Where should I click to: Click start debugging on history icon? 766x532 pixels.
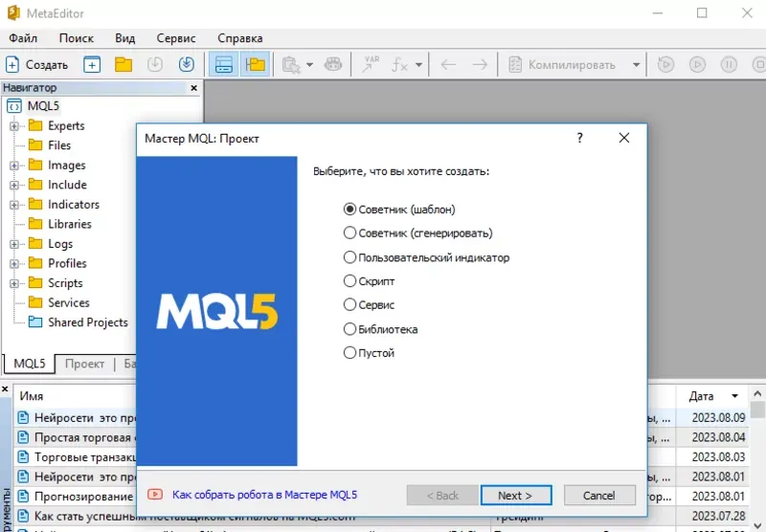click(x=665, y=64)
